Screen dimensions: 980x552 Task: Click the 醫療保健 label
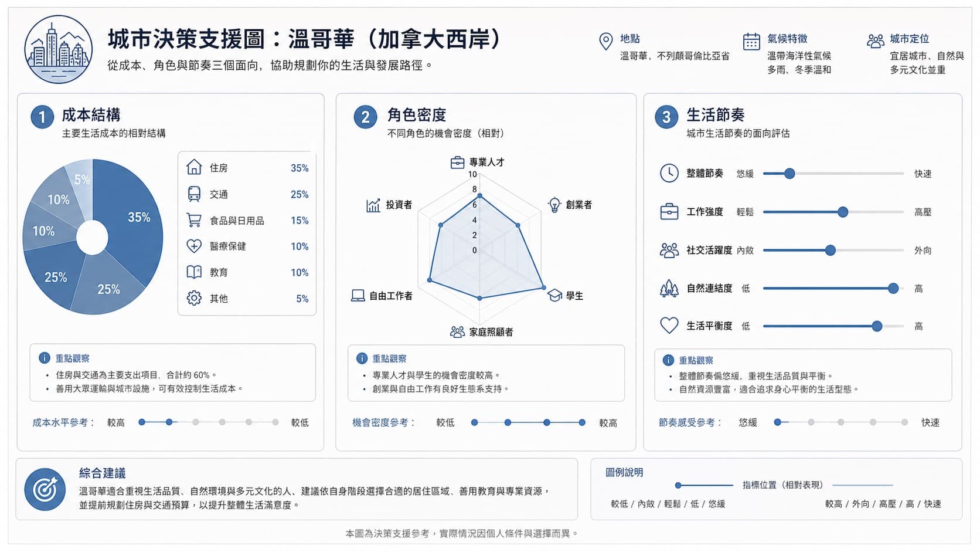(228, 246)
